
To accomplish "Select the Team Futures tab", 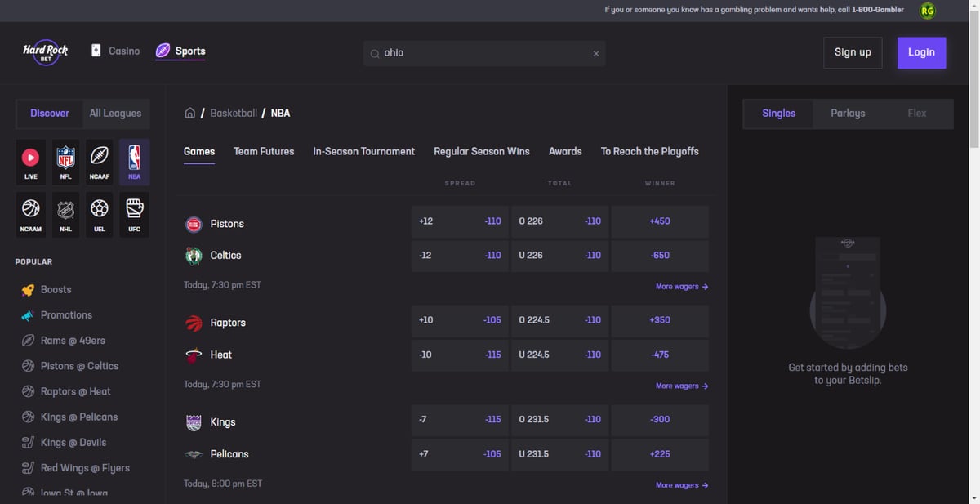I will (x=264, y=151).
